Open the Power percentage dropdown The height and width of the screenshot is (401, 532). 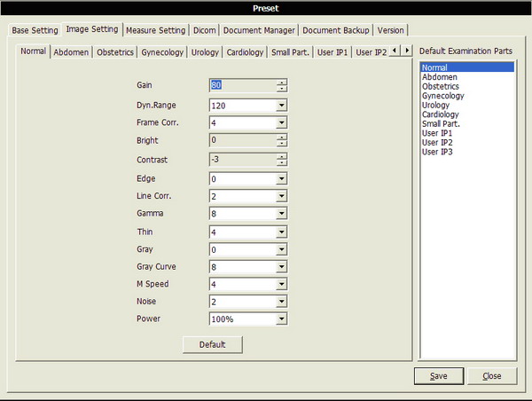click(282, 319)
